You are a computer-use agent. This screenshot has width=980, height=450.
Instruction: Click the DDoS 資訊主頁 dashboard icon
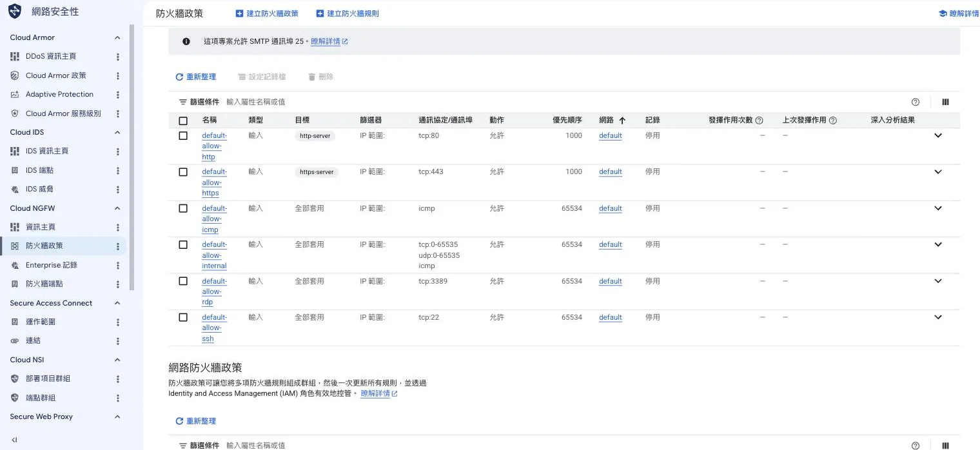click(x=15, y=57)
